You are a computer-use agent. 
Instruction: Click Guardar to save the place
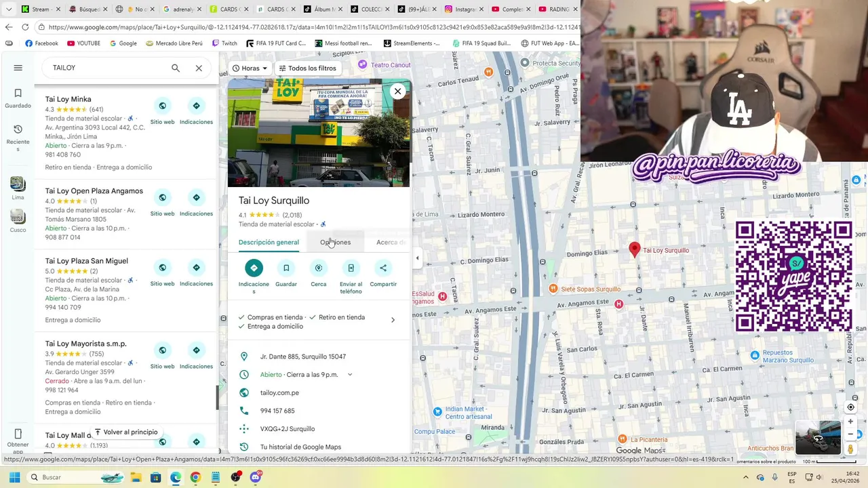point(286,274)
